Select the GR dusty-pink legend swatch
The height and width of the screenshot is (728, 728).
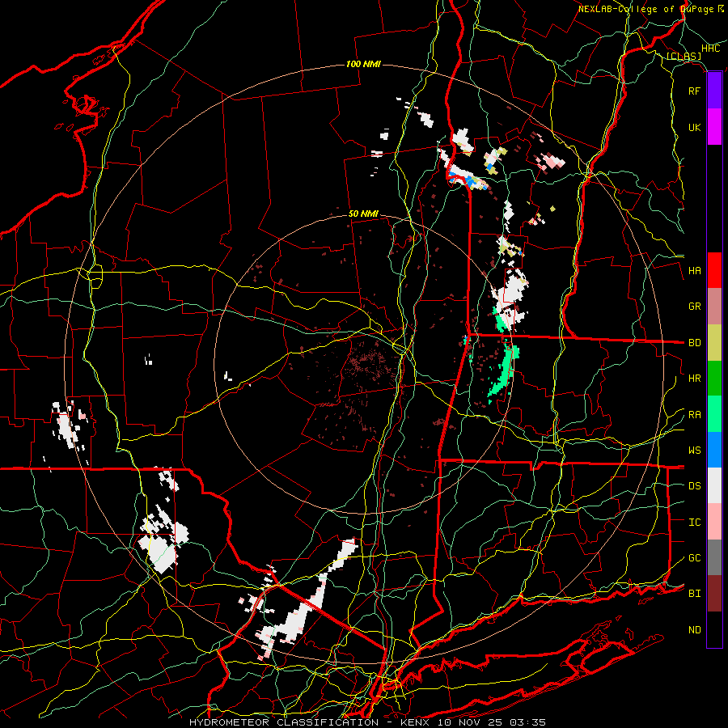click(x=714, y=307)
